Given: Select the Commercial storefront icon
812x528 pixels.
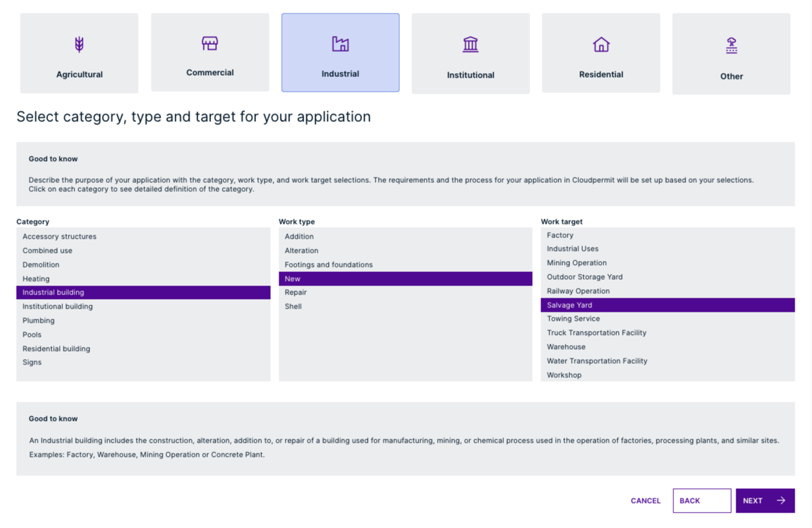Looking at the screenshot, I should 210,43.
